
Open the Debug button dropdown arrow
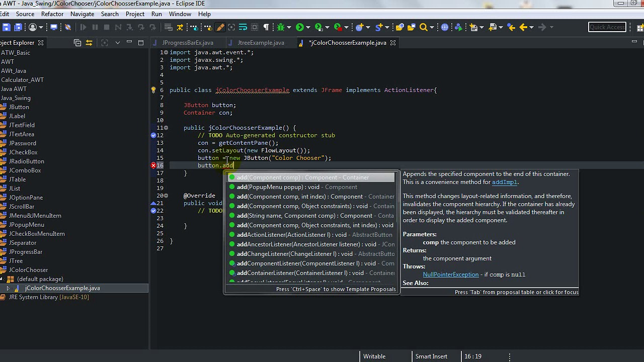[289, 27]
